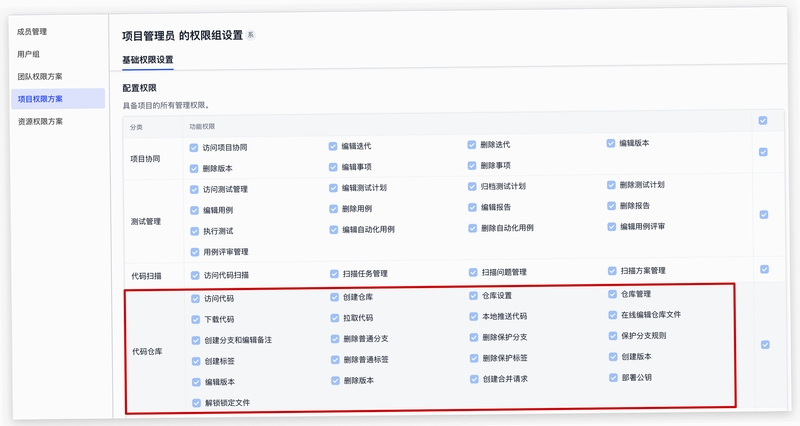Toggle the 扫描任务管理 permission
This screenshot has height=426, width=800.
point(334,274)
